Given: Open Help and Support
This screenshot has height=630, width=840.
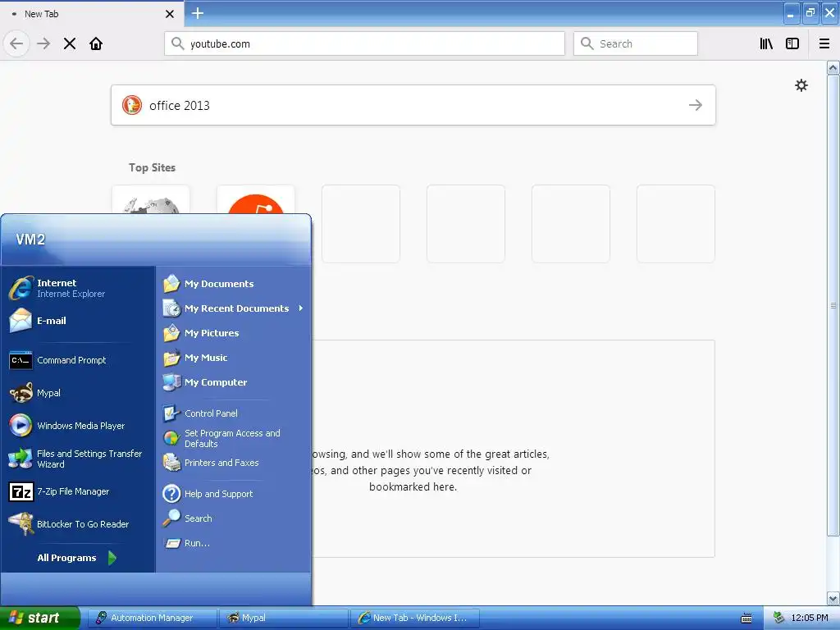Looking at the screenshot, I should click(x=233, y=494).
